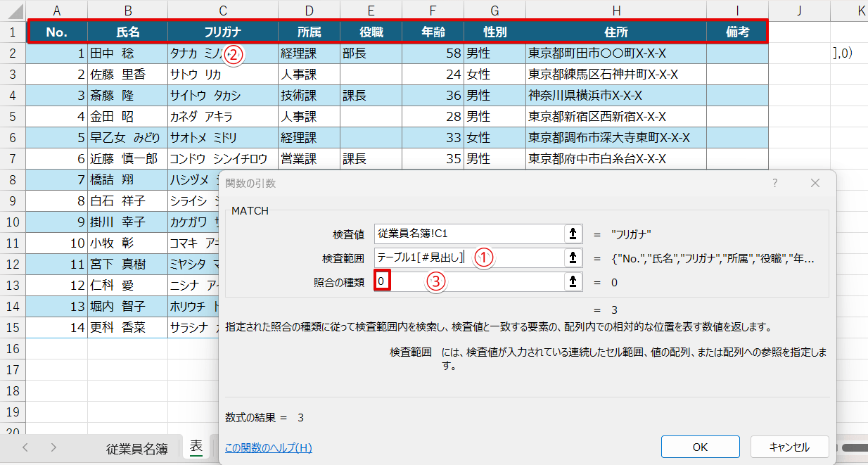Select column A by its header
Viewport: 868px width, 465px height.
56,9
